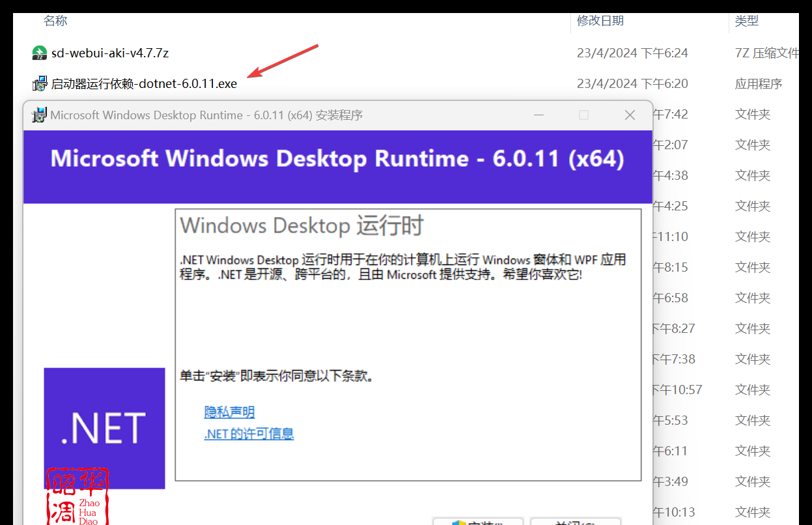Click the modified time ending 10:13

[674, 512]
